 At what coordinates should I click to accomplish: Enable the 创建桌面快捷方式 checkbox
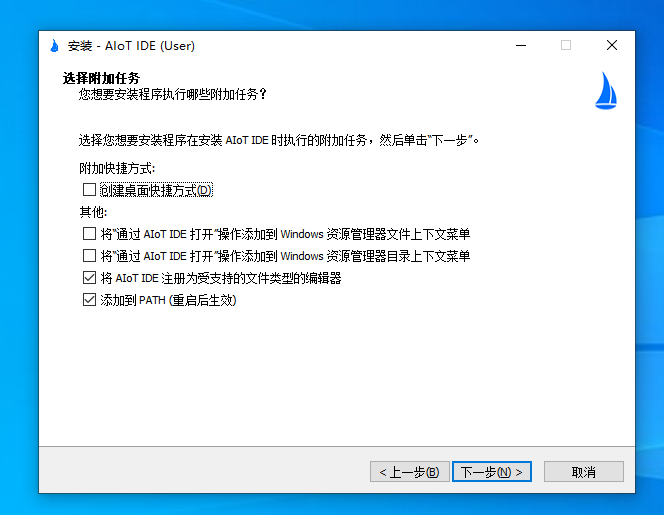coord(89,190)
